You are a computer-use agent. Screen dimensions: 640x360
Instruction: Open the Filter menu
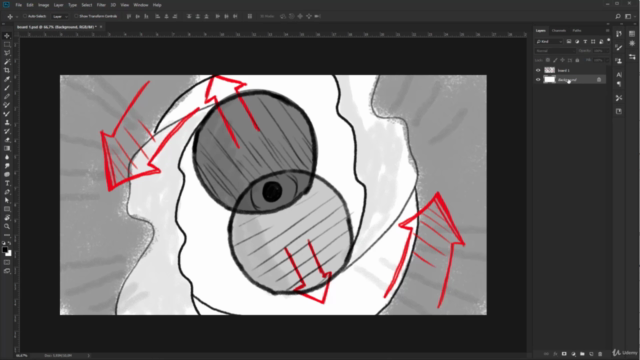[x=101, y=5]
